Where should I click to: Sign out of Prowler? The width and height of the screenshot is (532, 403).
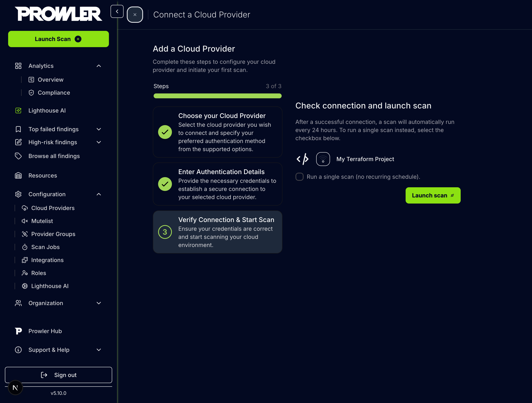[x=59, y=375]
